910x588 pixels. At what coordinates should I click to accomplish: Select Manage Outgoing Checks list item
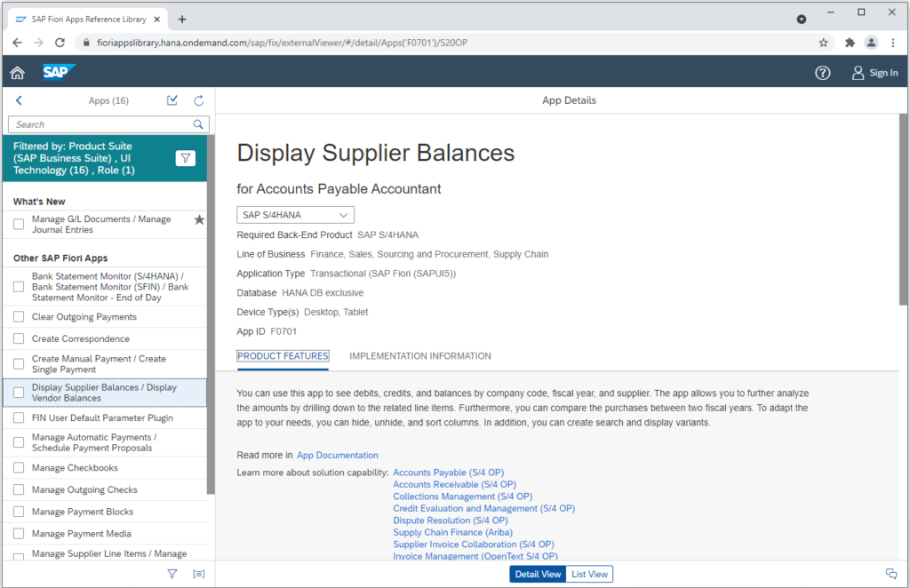(x=105, y=489)
